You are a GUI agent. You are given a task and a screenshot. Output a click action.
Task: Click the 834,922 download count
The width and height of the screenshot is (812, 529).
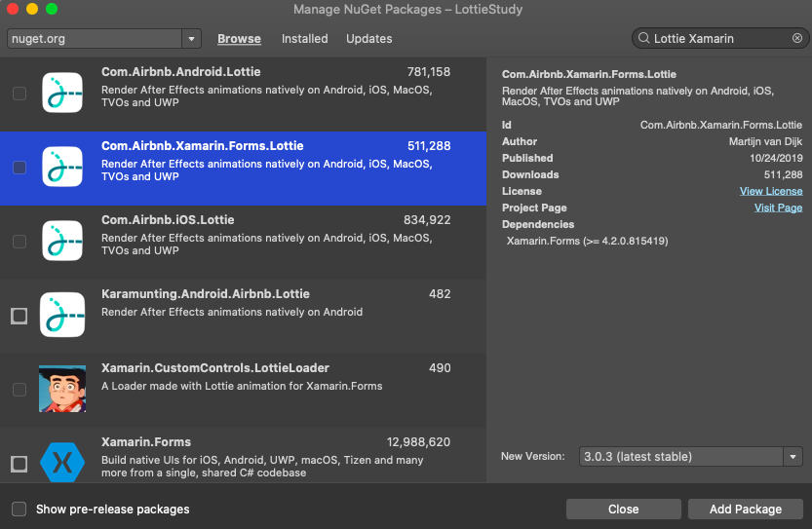click(x=427, y=220)
